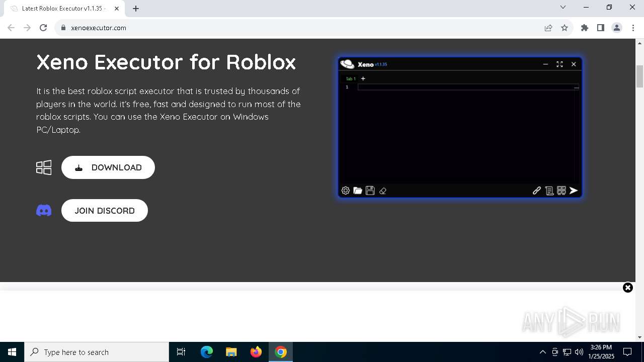Open the Extensions puzzle icon
Screen dimensions: 644x362
tap(585, 28)
